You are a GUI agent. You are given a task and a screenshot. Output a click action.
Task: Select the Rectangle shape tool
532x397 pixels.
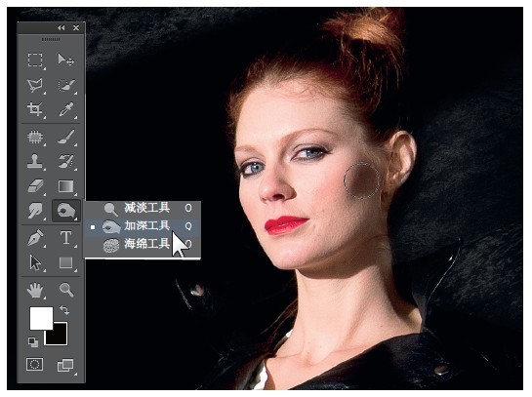point(65,262)
